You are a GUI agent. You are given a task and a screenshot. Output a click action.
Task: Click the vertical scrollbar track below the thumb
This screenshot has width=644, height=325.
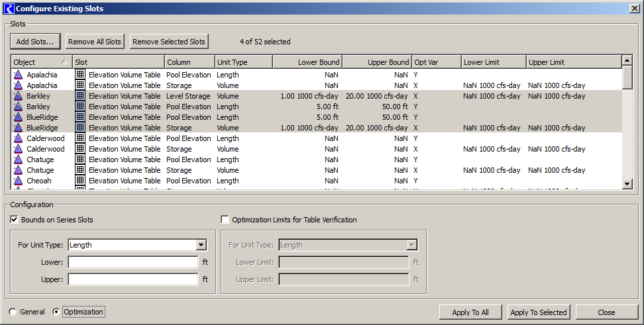point(627,133)
